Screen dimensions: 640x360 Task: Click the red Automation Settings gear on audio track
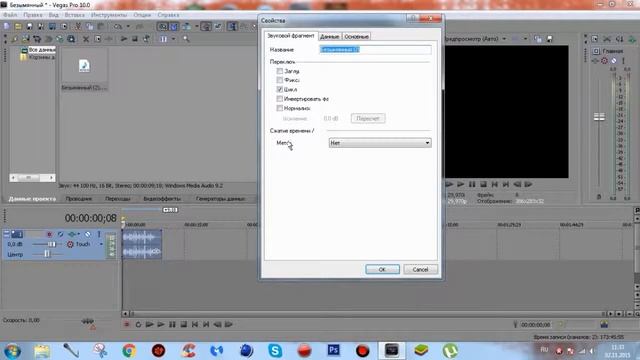pyautogui.click(x=70, y=244)
